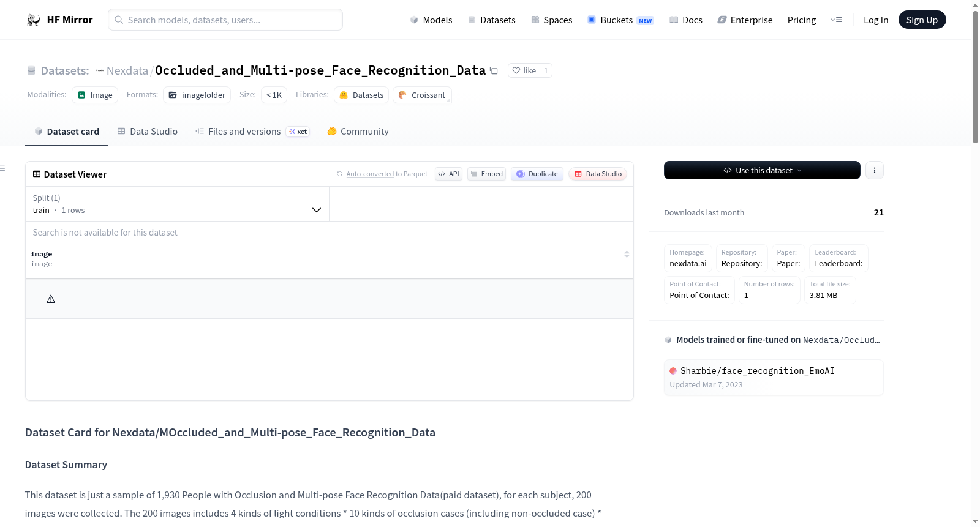Click the API button in Dataset Viewer
This screenshot has height=527, width=980.
click(x=448, y=174)
